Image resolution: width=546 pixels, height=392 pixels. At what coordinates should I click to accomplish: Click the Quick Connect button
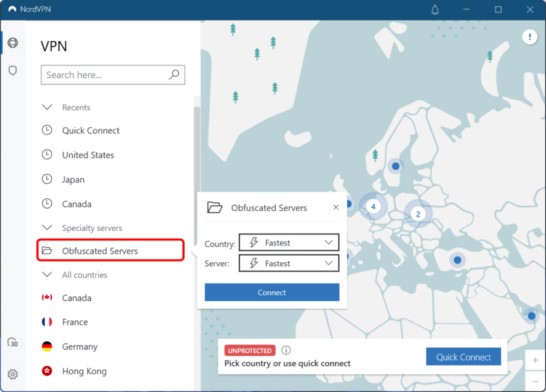point(463,357)
